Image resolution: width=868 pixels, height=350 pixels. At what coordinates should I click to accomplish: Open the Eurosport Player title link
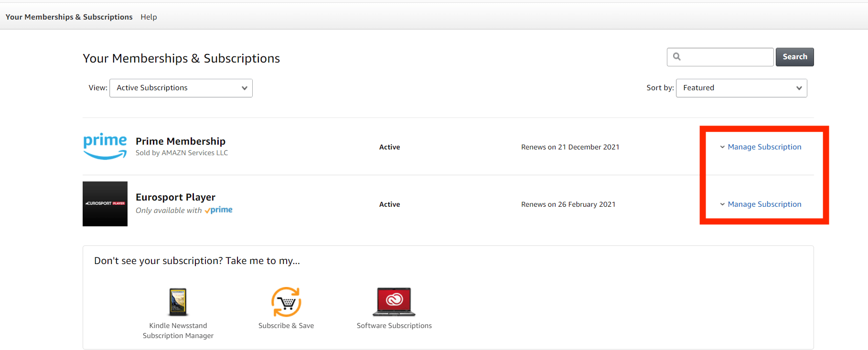pos(175,197)
